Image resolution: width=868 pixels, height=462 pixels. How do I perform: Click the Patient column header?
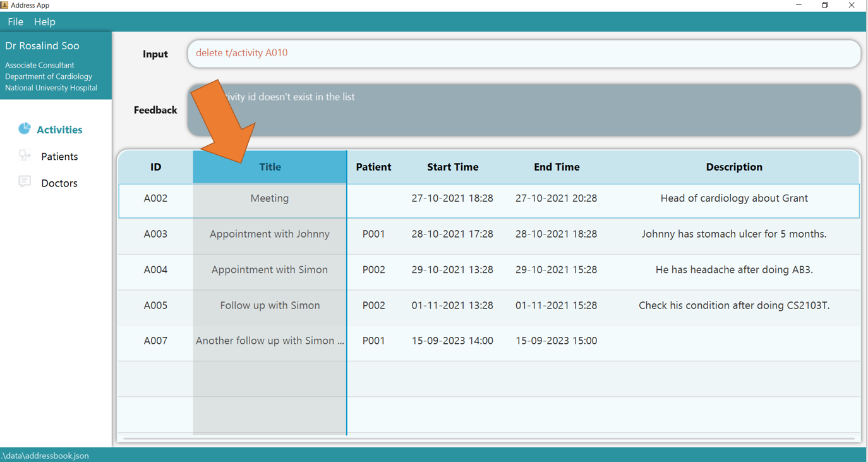tap(373, 167)
